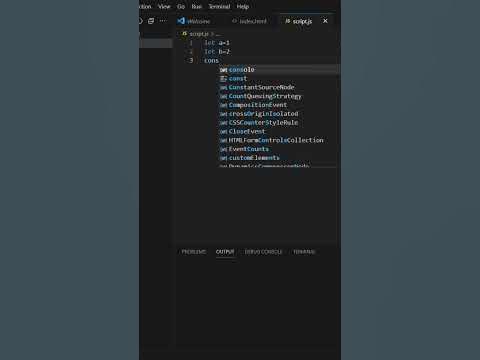This screenshot has width=480, height=360.
Task: Choose EventCounts from suggestions
Action: tap(278, 149)
